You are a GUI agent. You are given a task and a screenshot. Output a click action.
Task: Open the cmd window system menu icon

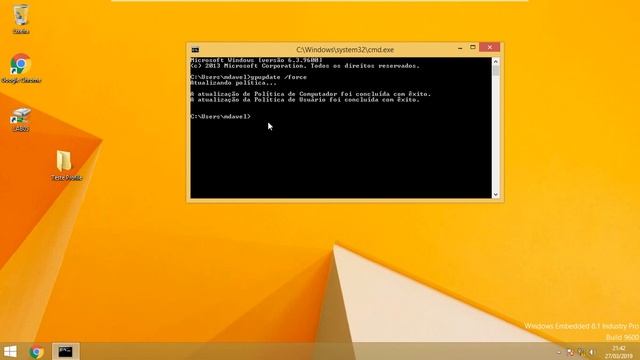click(195, 50)
